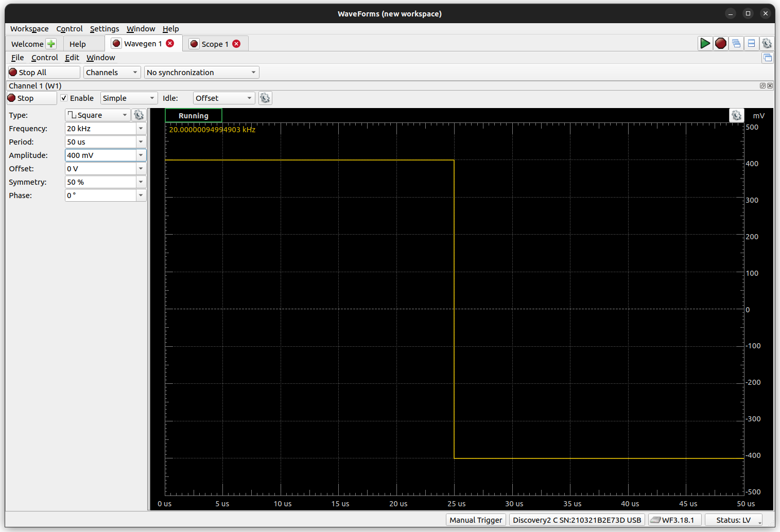Screen dimensions: 780x532
Task: Open the Wavegen Control menu
Action: click(x=45, y=58)
